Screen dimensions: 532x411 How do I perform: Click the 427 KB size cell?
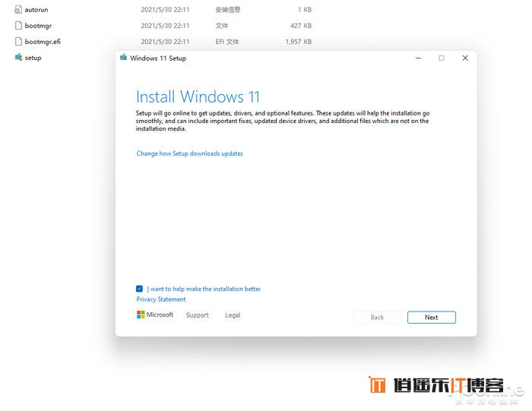point(301,26)
